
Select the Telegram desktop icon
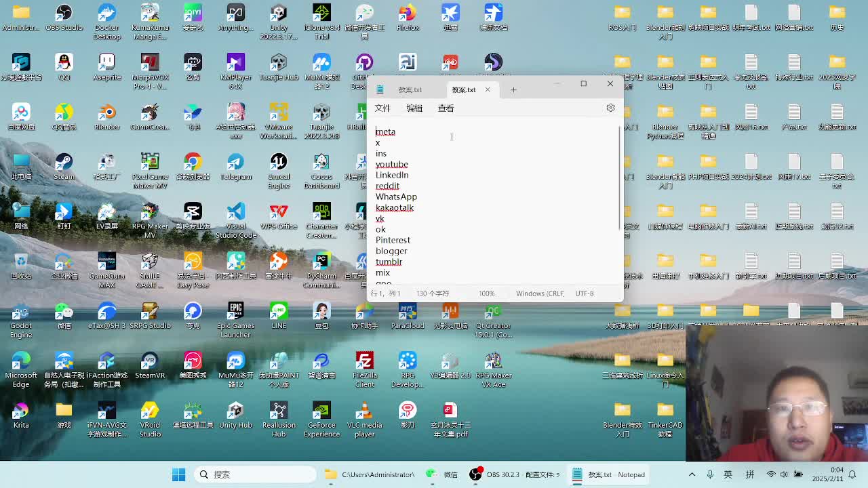(x=235, y=167)
